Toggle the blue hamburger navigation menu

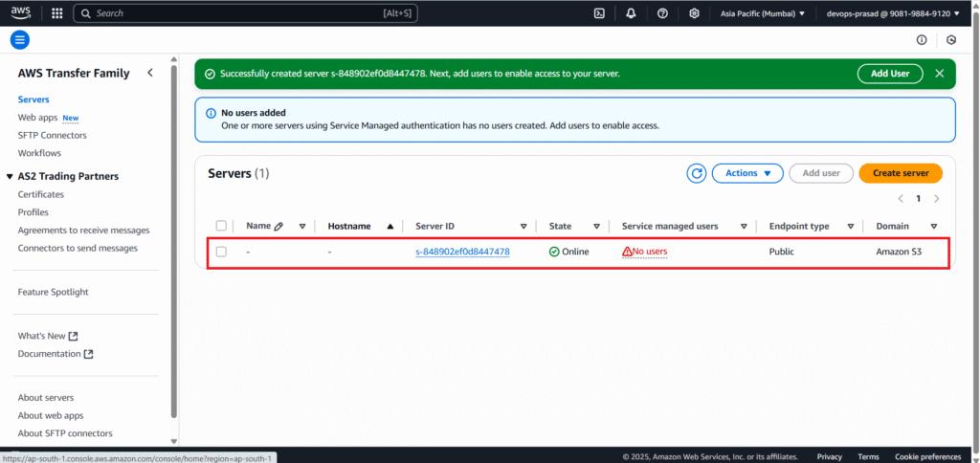click(x=20, y=40)
